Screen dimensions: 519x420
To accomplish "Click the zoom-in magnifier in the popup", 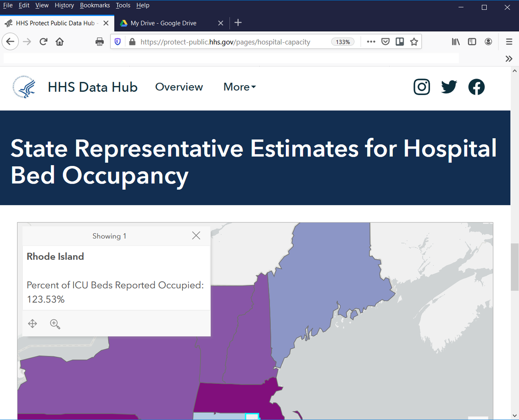I will [x=55, y=324].
